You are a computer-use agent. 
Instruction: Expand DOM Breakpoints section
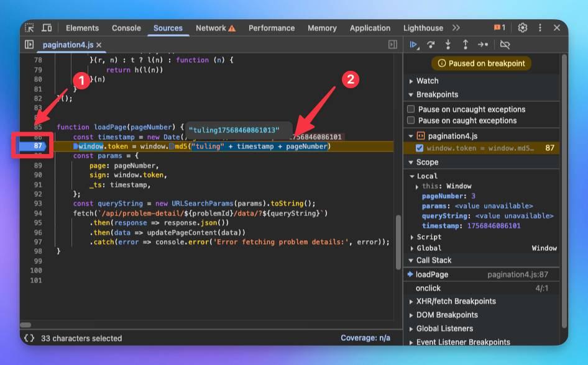tap(411, 315)
